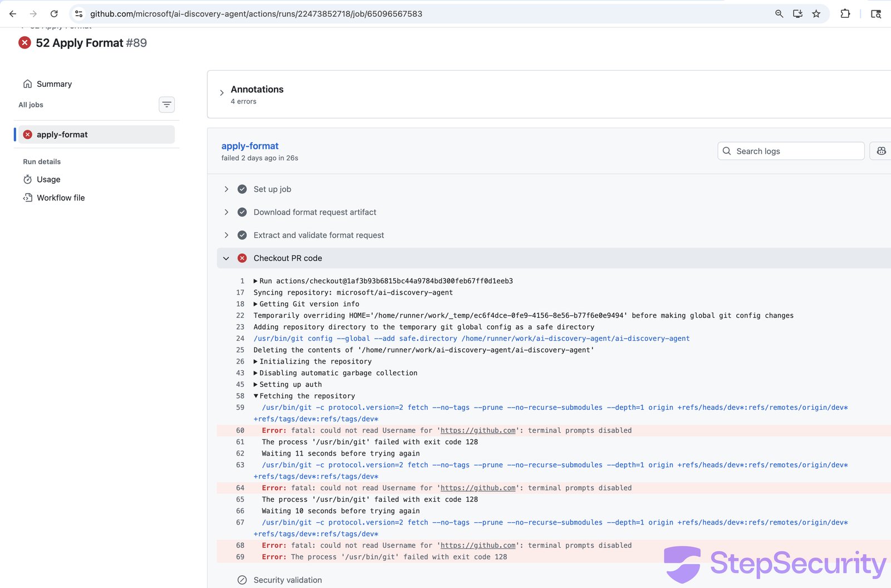Click 'failed 2 days ago in 26s' text
The image size is (891, 588).
click(x=260, y=158)
